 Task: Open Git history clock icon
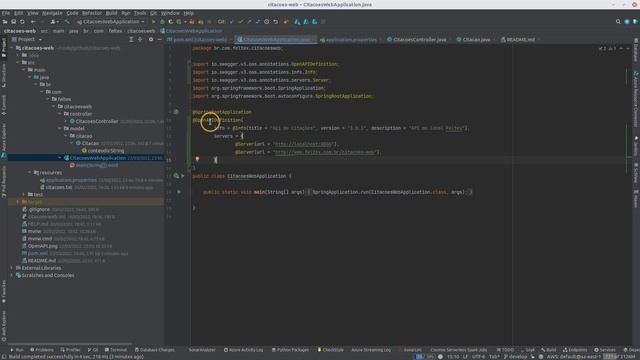pos(267,22)
